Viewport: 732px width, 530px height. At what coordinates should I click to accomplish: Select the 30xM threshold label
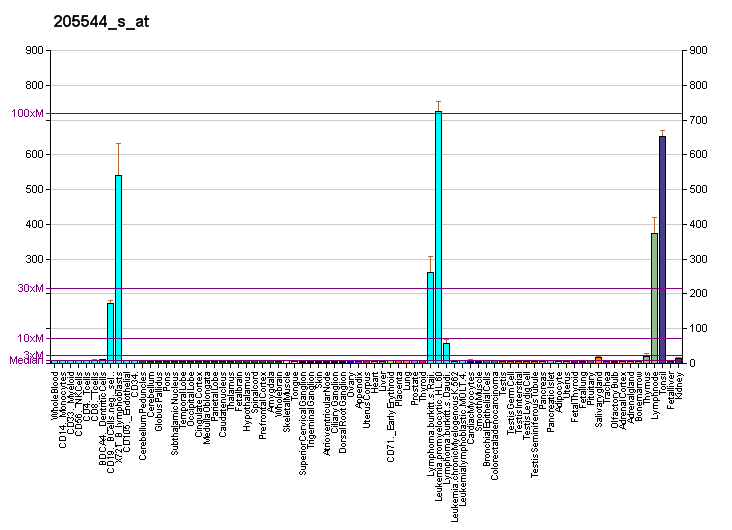(x=30, y=289)
